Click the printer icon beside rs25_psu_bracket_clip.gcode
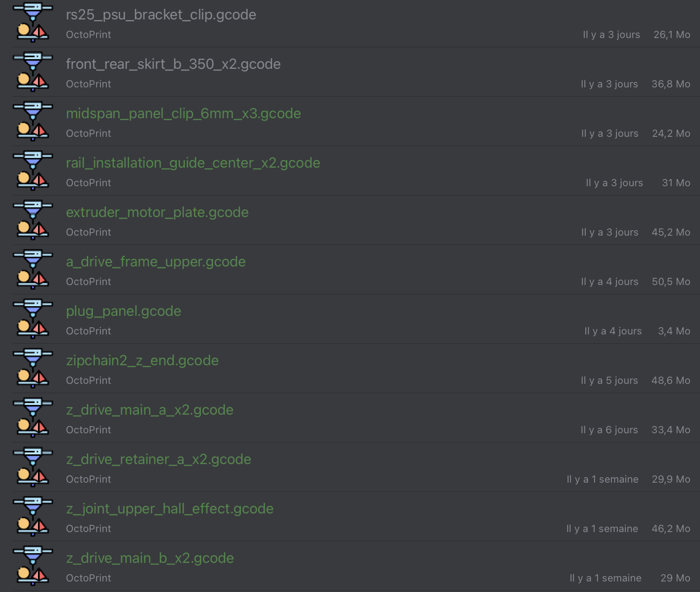Image resolution: width=700 pixels, height=592 pixels. click(x=33, y=22)
